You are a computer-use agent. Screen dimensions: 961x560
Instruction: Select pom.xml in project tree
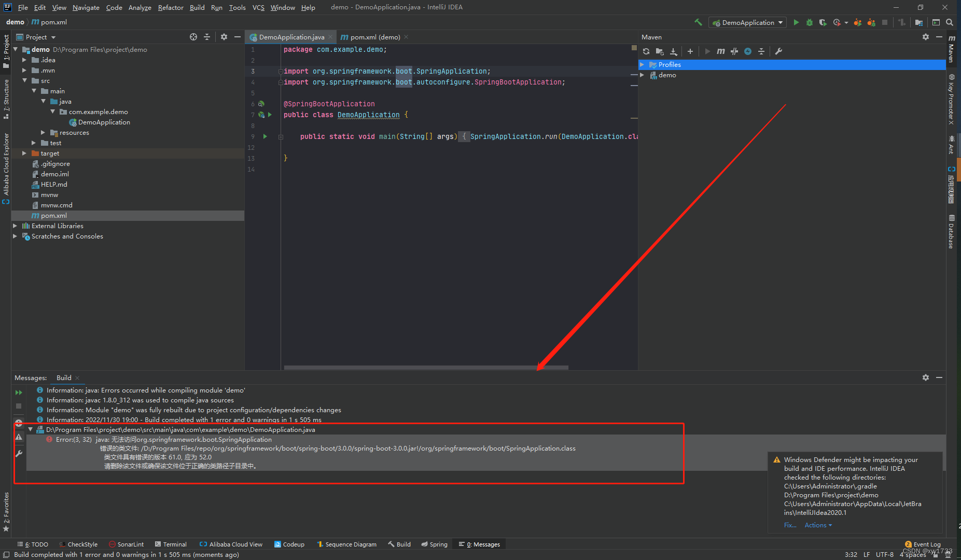pos(128,215)
